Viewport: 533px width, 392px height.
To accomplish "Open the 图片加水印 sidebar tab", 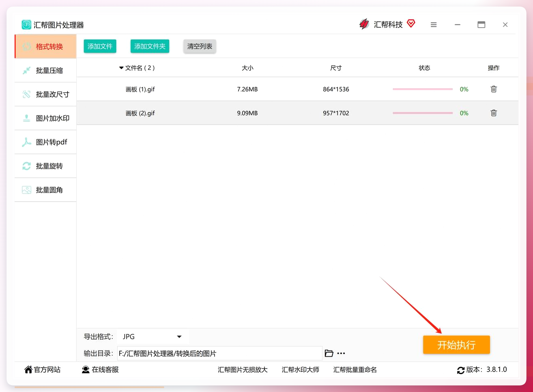I will (x=45, y=118).
